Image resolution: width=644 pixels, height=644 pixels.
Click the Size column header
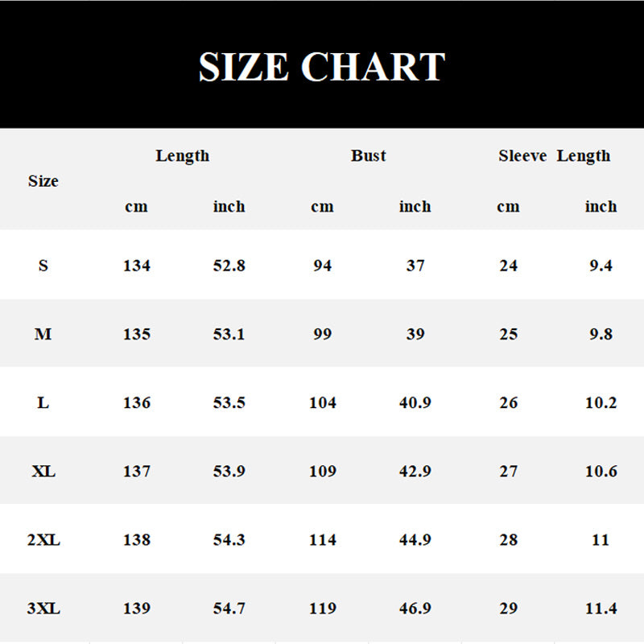pyautogui.click(x=43, y=181)
